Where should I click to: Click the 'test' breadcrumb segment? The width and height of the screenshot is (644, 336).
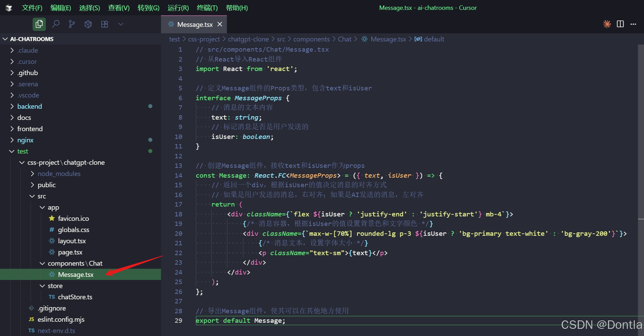(174, 39)
